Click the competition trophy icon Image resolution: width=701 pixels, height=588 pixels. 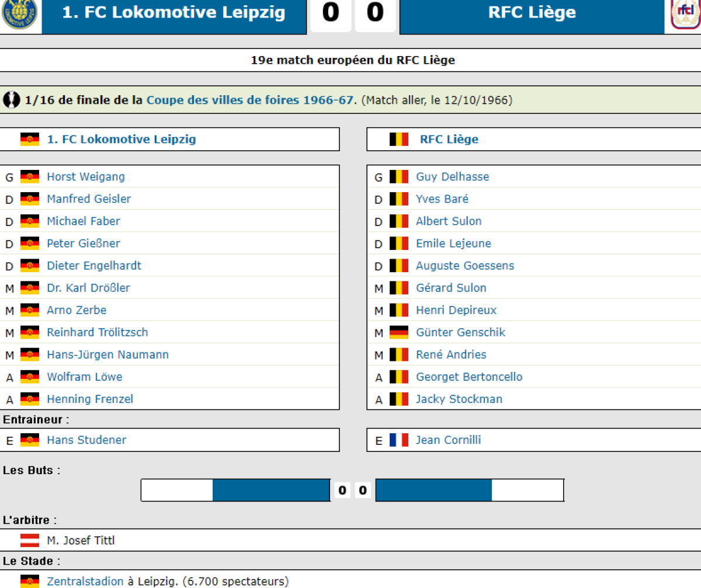(11, 100)
